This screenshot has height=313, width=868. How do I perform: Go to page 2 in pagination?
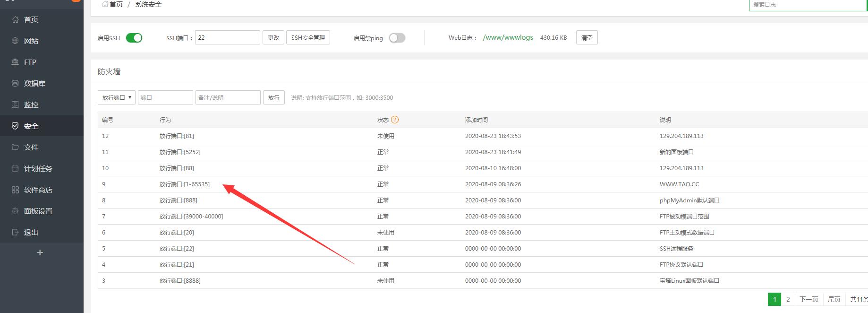point(788,299)
